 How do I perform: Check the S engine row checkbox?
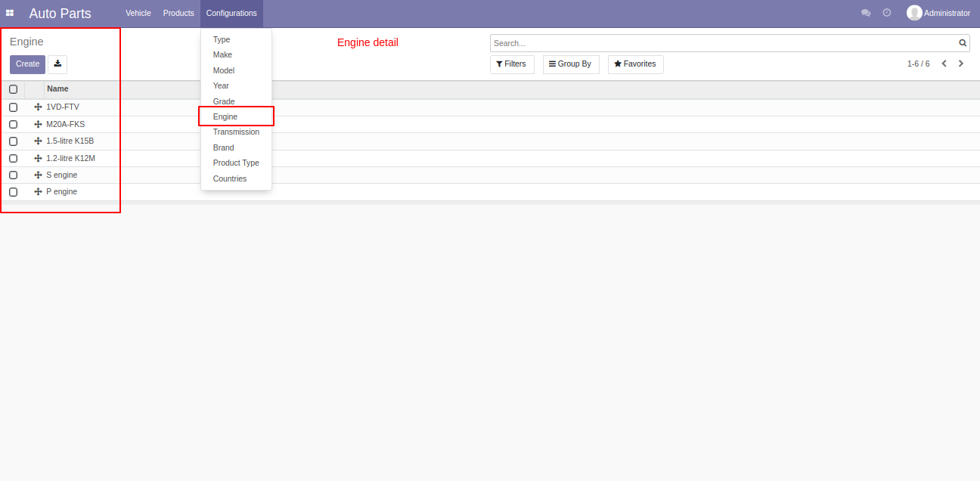coord(13,175)
